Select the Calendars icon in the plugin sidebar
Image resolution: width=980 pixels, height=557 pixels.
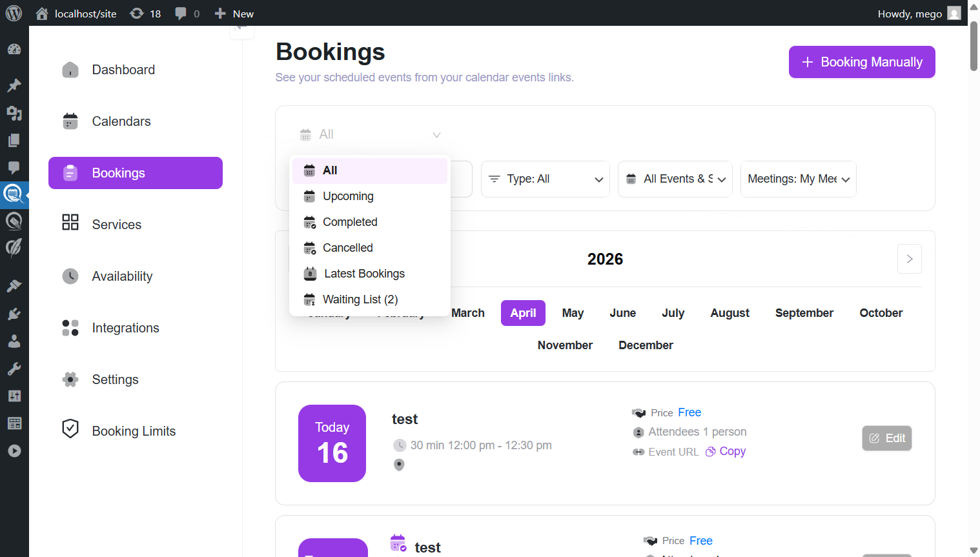coord(70,121)
